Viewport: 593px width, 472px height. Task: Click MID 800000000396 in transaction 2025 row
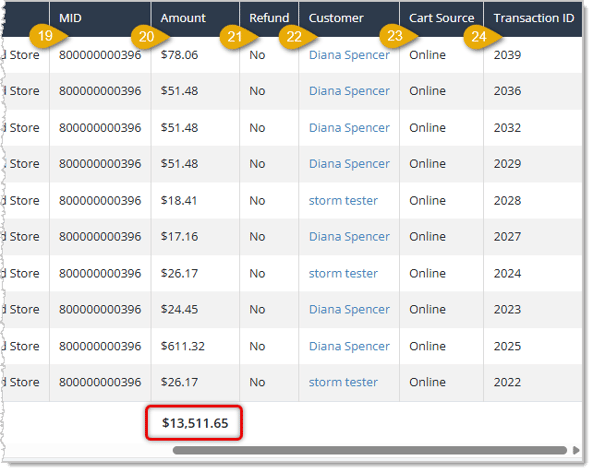(x=100, y=346)
